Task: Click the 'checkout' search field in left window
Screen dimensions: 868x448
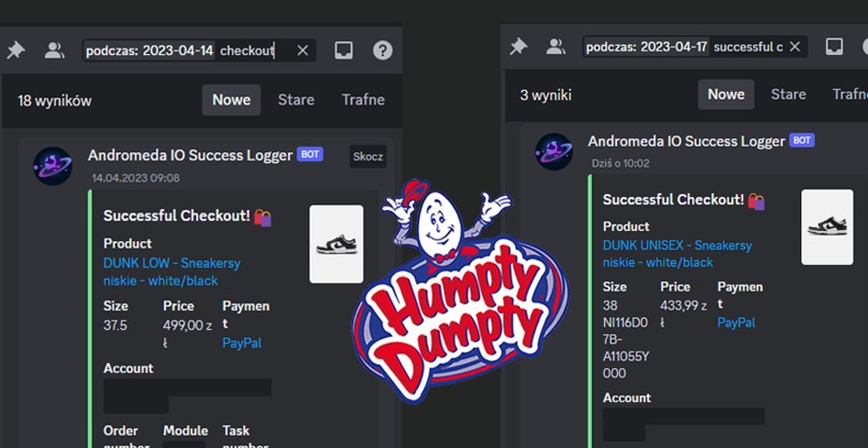Action: click(x=199, y=50)
